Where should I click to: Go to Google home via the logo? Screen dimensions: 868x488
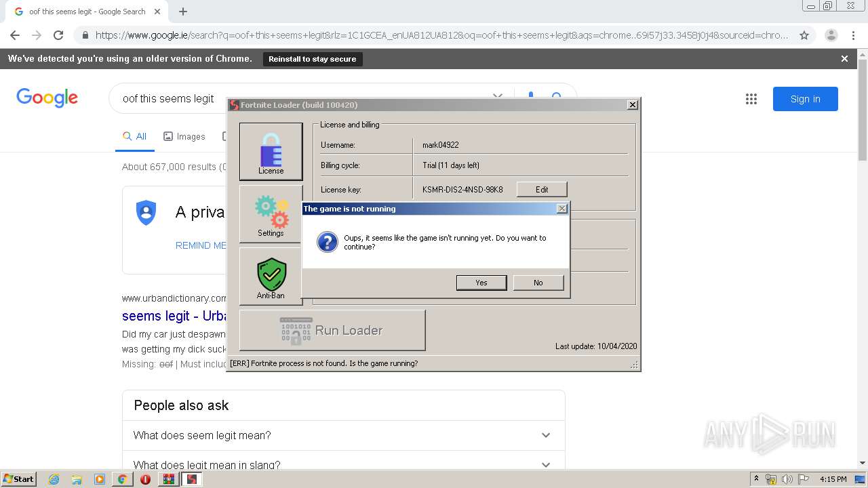(x=47, y=98)
